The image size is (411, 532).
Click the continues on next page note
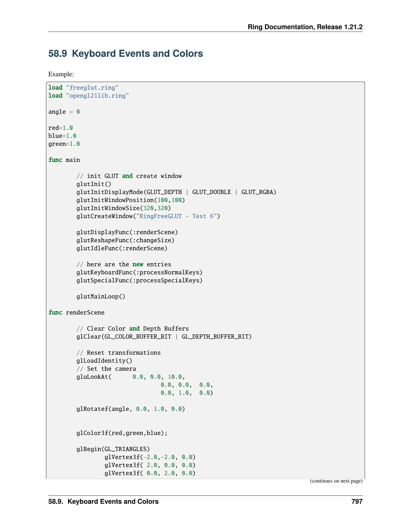point(336,481)
